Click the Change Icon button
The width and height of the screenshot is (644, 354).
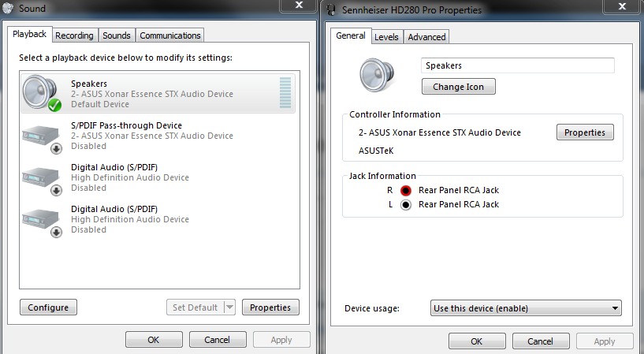coord(458,87)
